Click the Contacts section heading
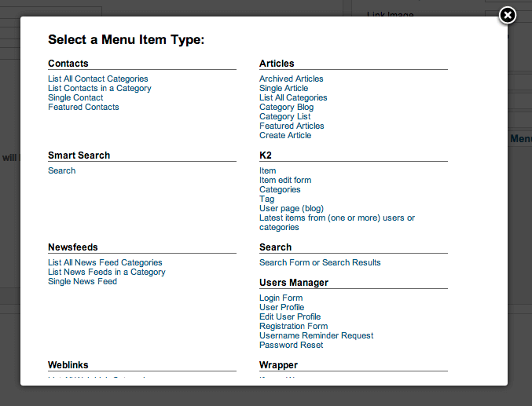532x406 pixels. pos(68,64)
